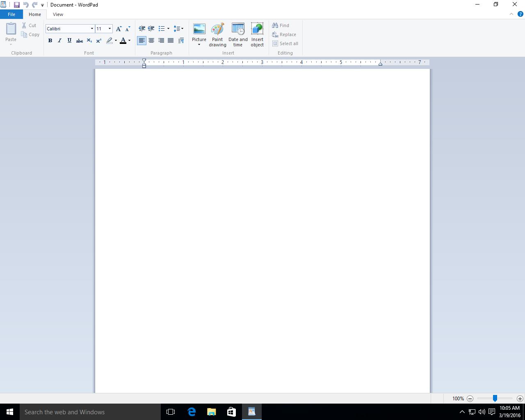
Task: Click Replace in the Editing group
Action: click(284, 34)
